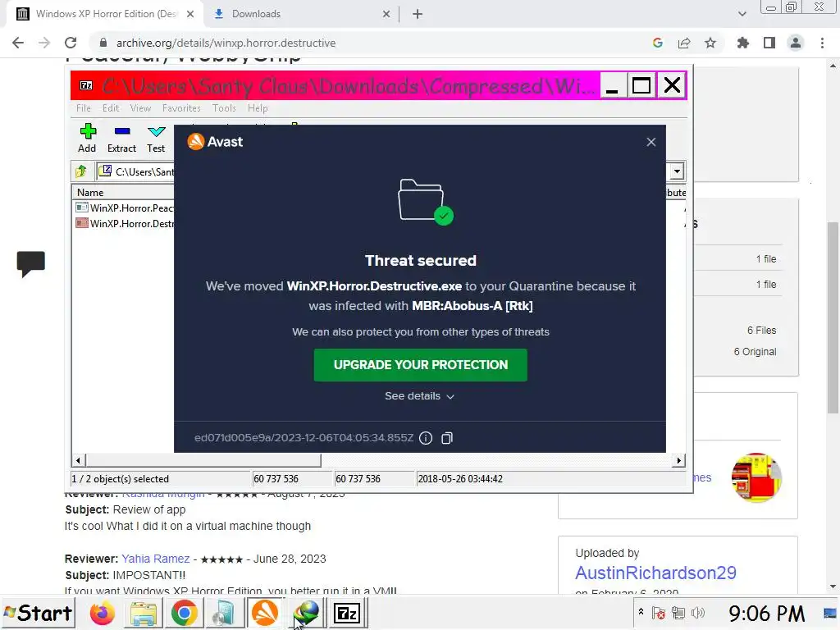
Task: Select the WinXP.Horror.Destr file row
Action: click(125, 223)
